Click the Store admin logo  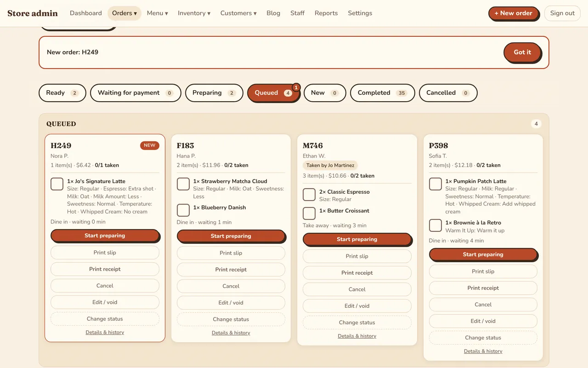pyautogui.click(x=33, y=13)
